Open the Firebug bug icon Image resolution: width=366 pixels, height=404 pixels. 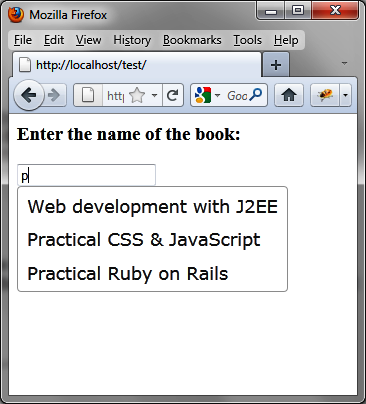(x=325, y=96)
